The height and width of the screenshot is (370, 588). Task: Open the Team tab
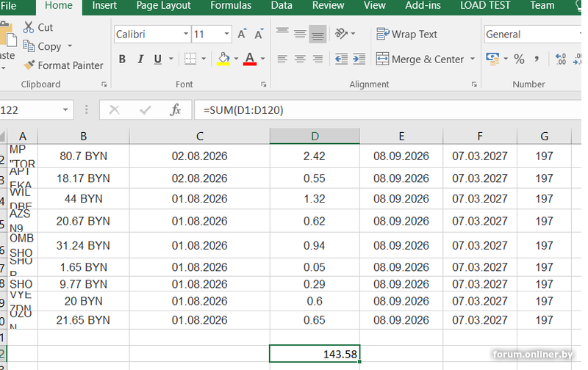(542, 5)
